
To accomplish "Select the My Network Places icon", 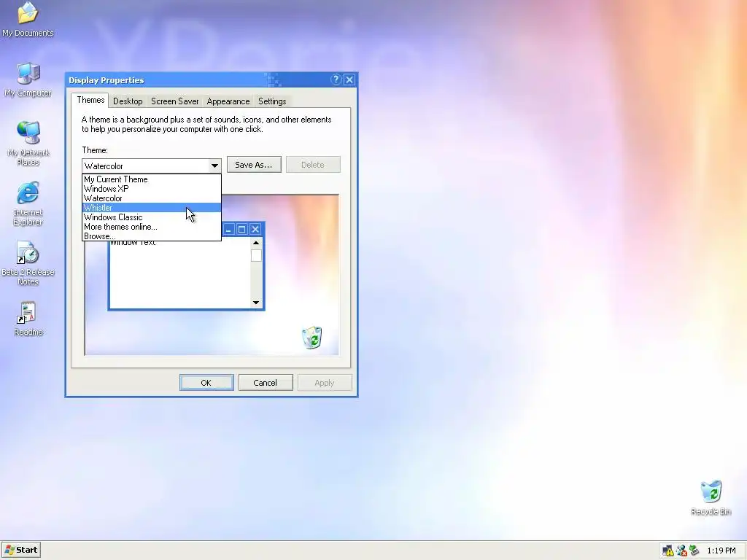I will pyautogui.click(x=28, y=144).
